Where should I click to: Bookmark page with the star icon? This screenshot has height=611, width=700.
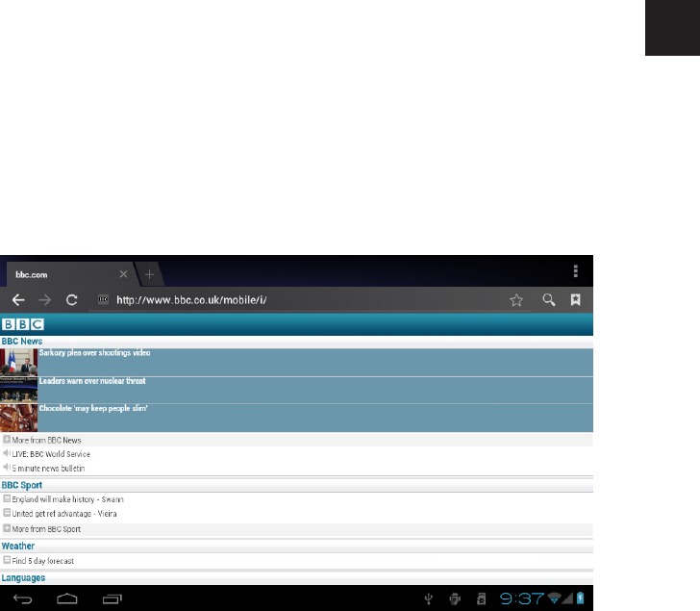point(516,299)
